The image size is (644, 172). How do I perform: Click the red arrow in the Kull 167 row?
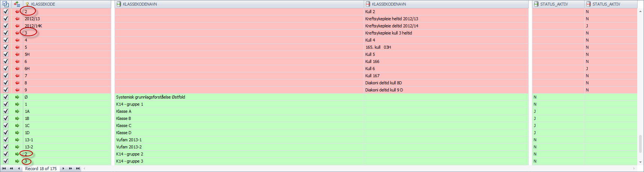[x=17, y=76]
